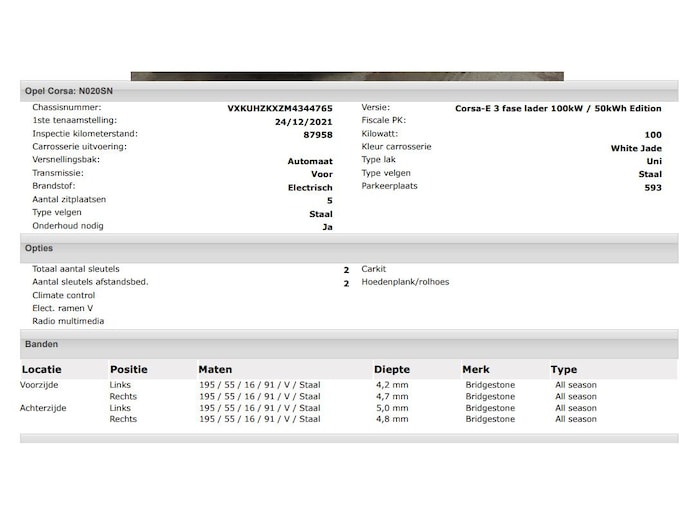Viewport: 685px width, 514px height.
Task: Click the Radio multimedia option
Action: [68, 321]
